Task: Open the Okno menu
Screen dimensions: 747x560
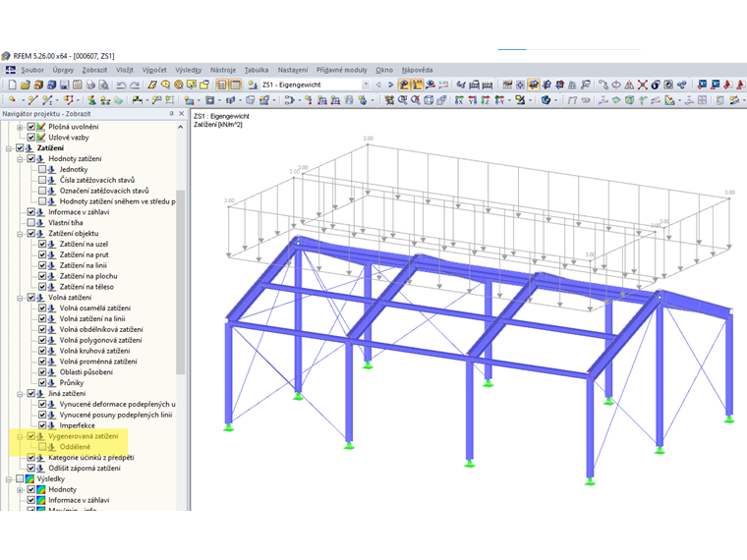Action: (384, 70)
